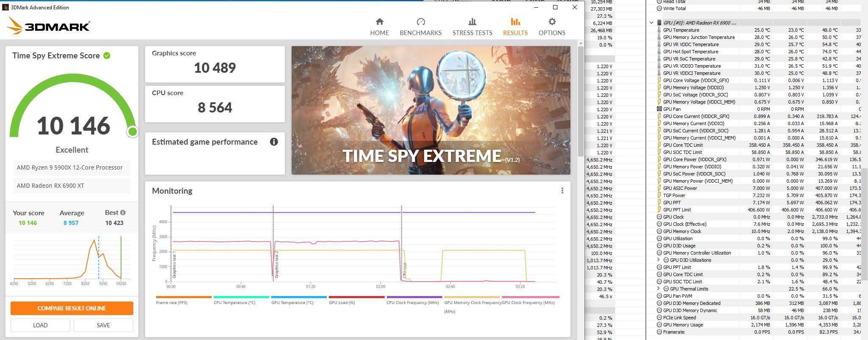Go to the HOME tab label
This screenshot has width=868, height=340.
point(379,33)
